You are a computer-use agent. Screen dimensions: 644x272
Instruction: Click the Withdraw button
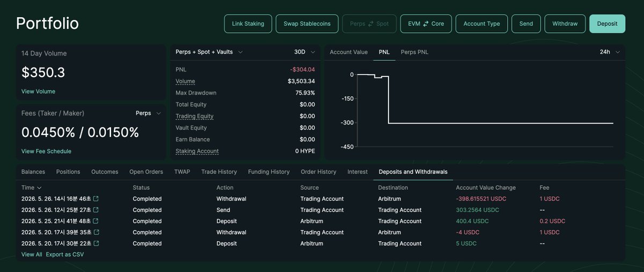pyautogui.click(x=565, y=24)
